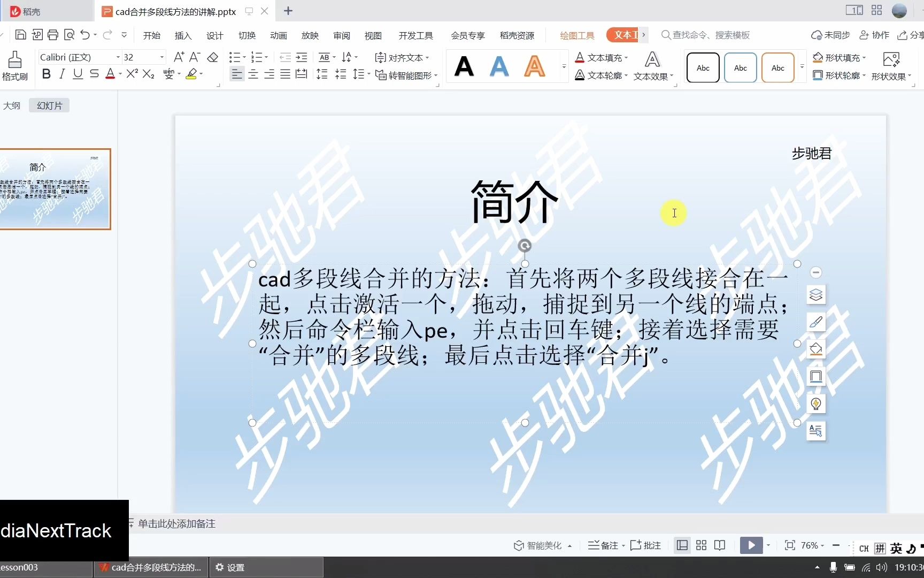Switch to the 幻灯片 slides tab

49,105
